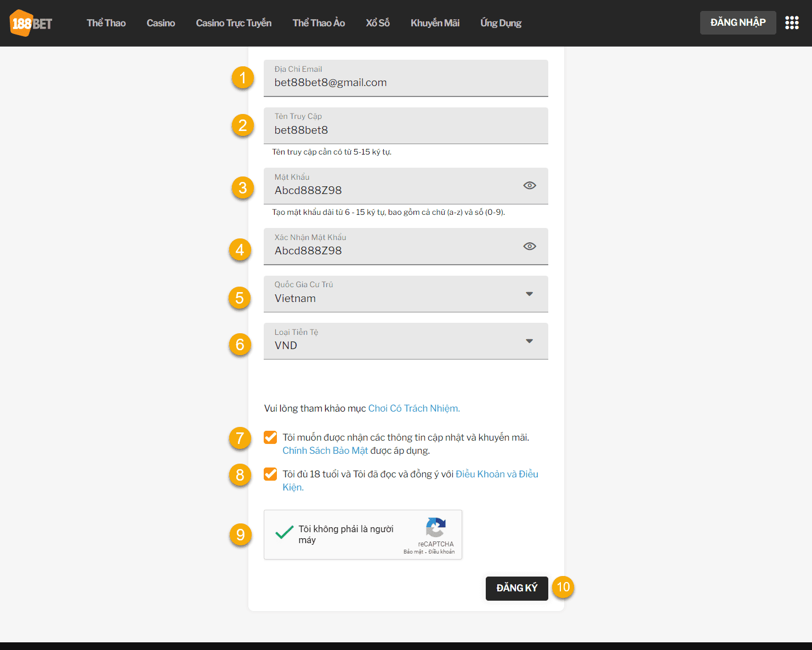Open Khuyến Mãi menu
This screenshot has height=650, width=812.
click(435, 23)
